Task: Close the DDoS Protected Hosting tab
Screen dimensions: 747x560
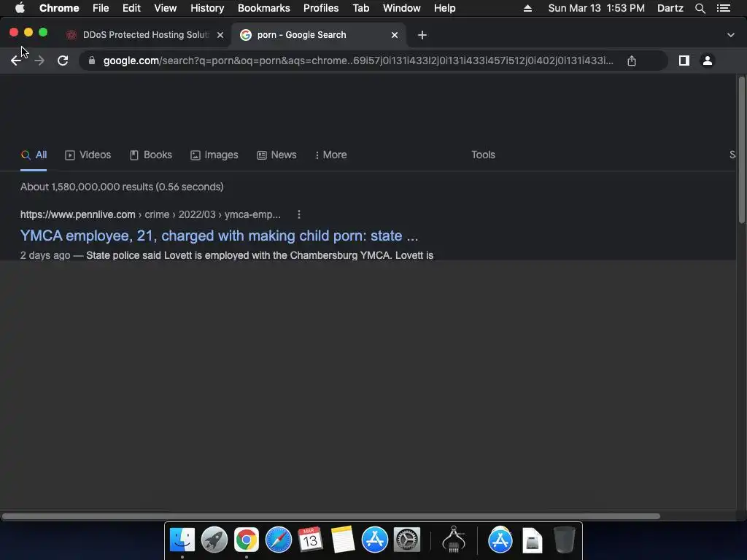Action: coord(220,35)
